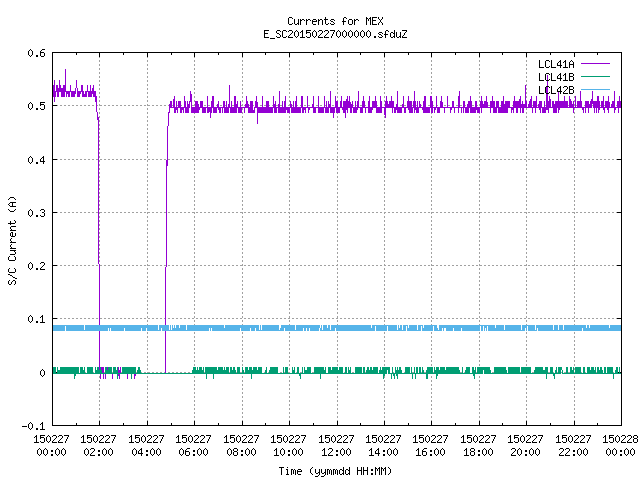Click the LCL42B legend label
Screen dimensions: 640x480
click(x=556, y=90)
